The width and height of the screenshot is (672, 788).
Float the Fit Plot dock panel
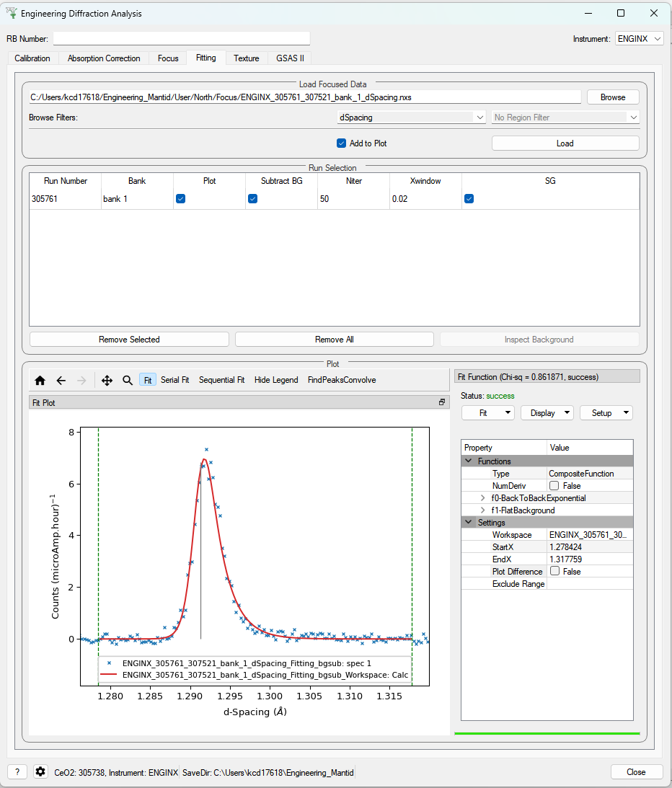pos(442,402)
